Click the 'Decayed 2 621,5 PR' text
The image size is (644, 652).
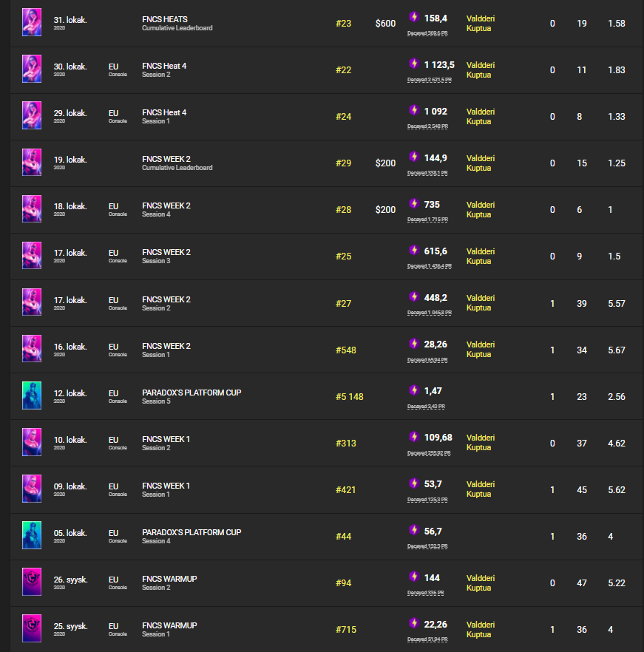coord(430,80)
